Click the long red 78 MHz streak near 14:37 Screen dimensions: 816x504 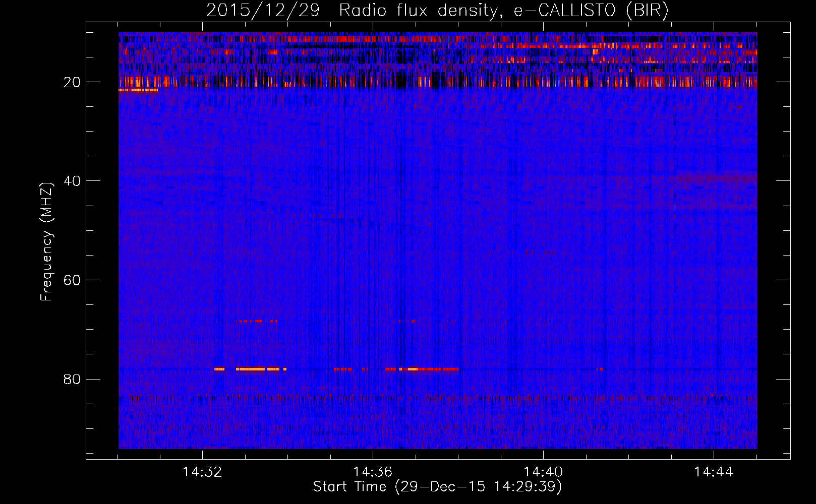[x=429, y=369]
